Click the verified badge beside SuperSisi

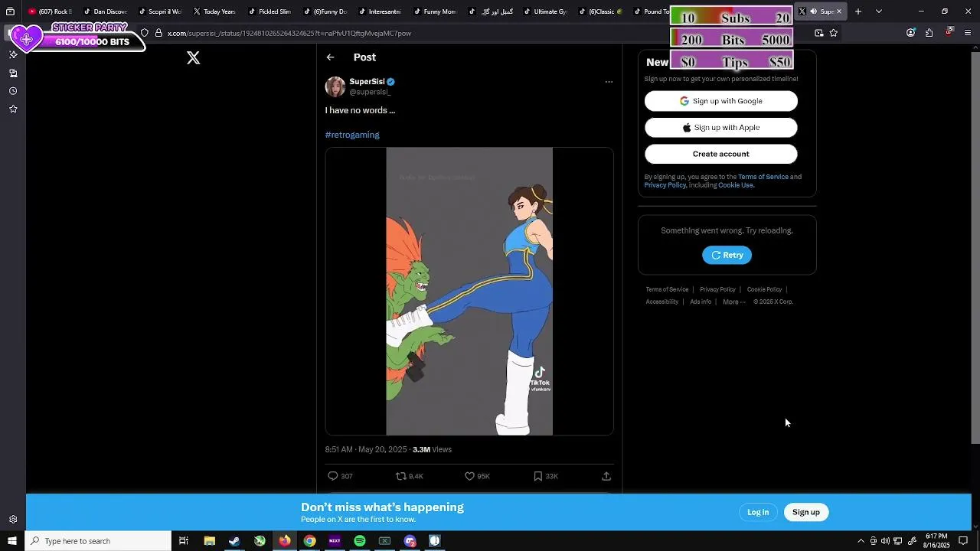coord(391,82)
